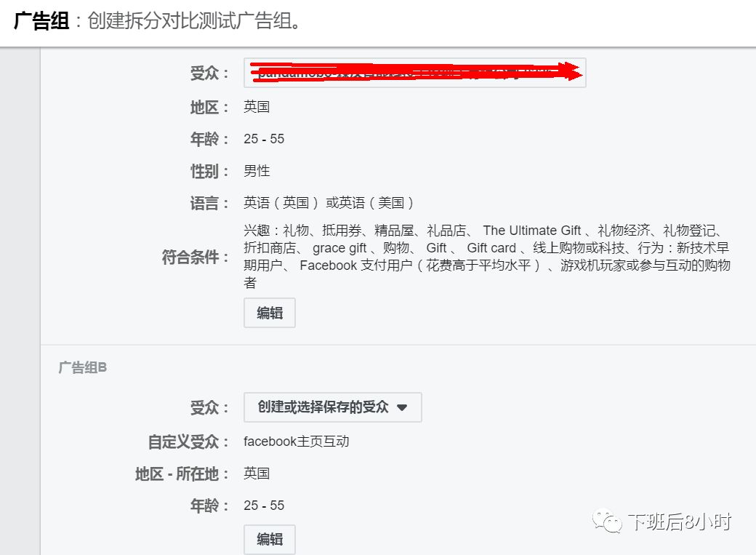Click the redacted 受众 audience field at the top
Viewport: 756px width, 555px height.
tap(414, 73)
